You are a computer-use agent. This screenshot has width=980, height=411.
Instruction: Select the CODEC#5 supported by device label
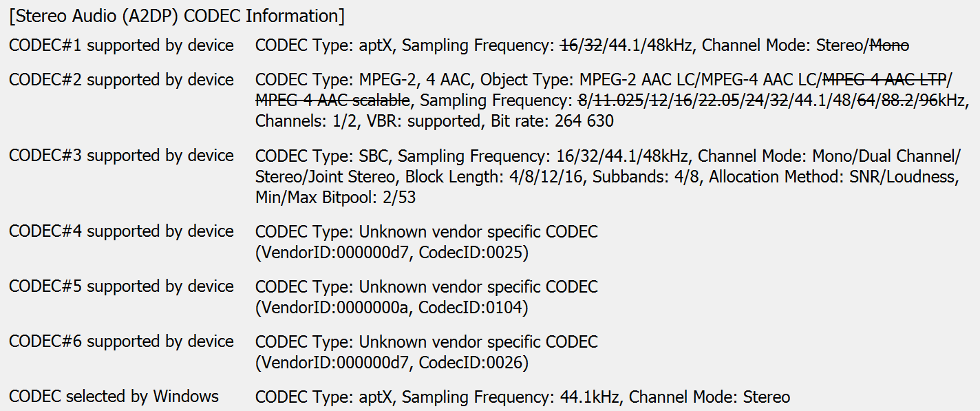[121, 286]
